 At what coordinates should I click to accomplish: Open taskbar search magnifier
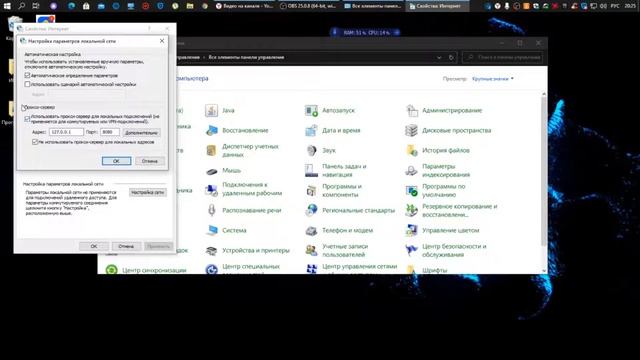[22, 6]
